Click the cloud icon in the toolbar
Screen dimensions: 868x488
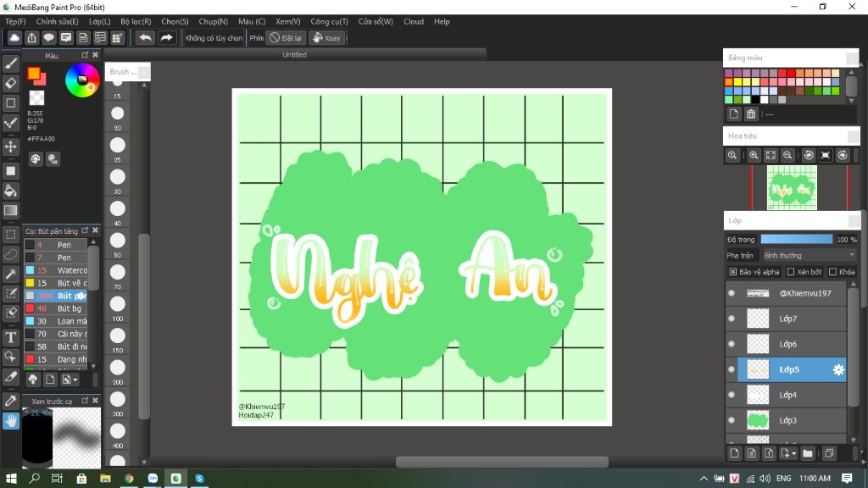coord(14,37)
